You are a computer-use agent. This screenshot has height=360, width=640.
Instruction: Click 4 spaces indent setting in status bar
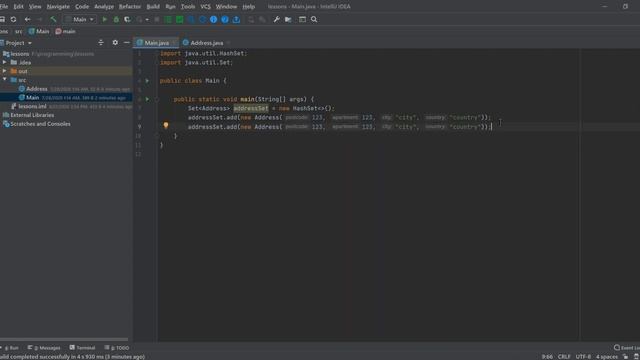coord(607,357)
